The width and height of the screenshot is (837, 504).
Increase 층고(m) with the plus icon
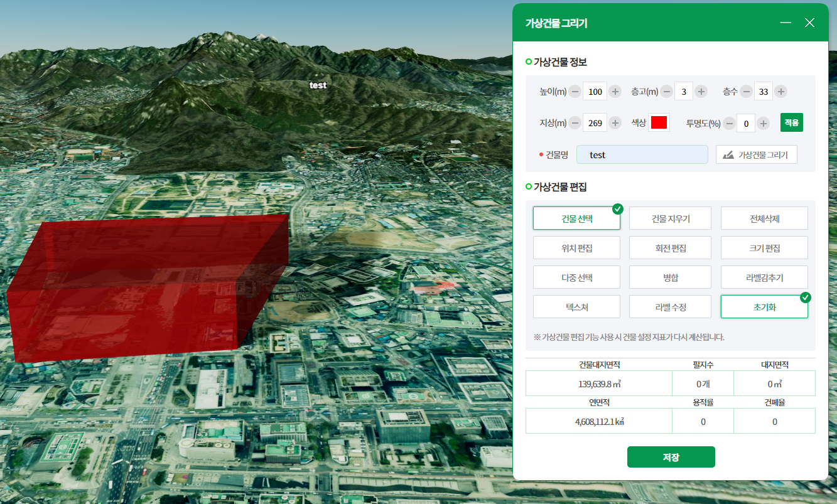click(x=701, y=92)
